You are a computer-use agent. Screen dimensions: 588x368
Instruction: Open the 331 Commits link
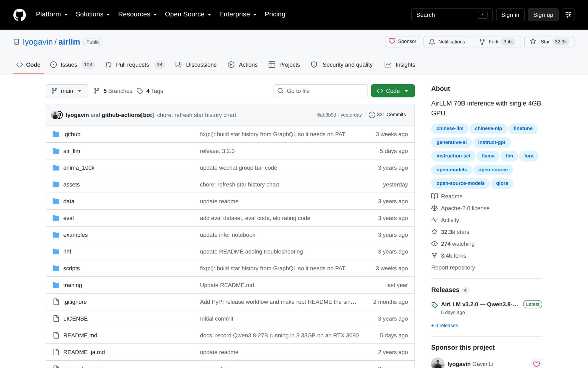387,115
